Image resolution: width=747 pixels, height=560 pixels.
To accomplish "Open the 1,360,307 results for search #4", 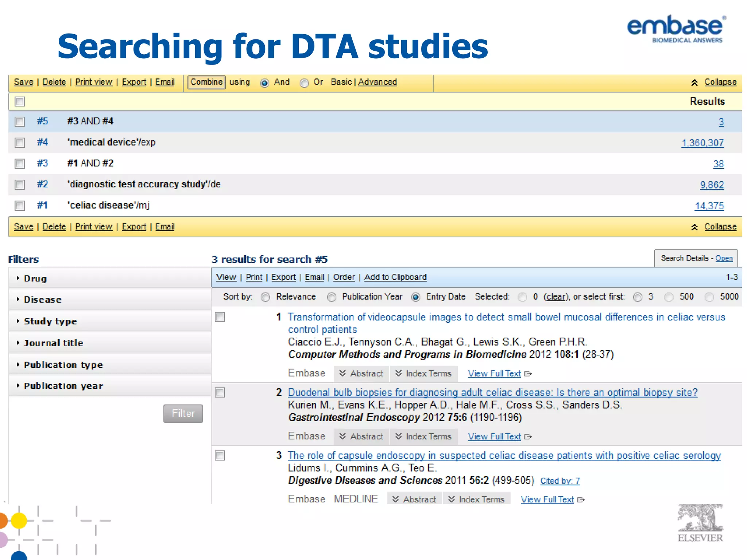I will coord(703,143).
